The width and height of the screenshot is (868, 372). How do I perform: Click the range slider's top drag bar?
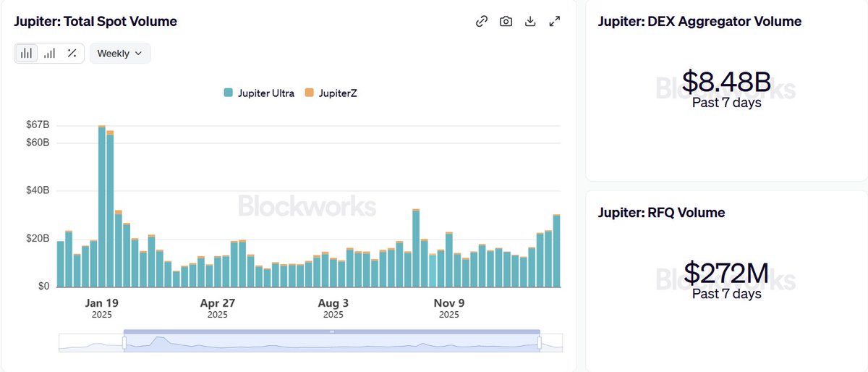[x=332, y=331]
